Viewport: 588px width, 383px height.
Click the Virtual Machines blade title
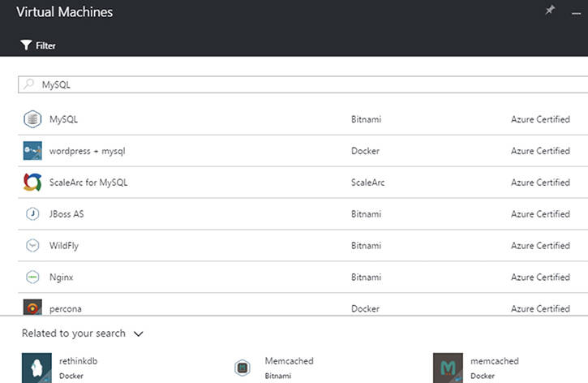pyautogui.click(x=65, y=12)
